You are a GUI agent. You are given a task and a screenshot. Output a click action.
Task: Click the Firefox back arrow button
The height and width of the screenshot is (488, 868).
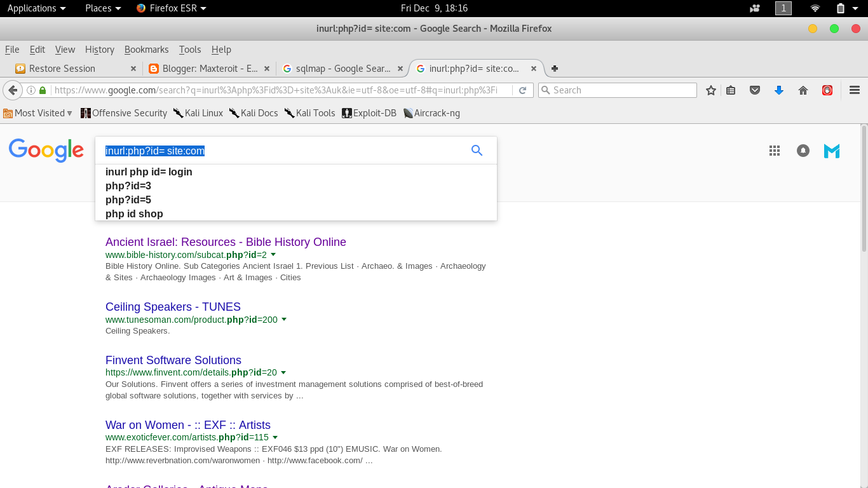[x=12, y=90]
